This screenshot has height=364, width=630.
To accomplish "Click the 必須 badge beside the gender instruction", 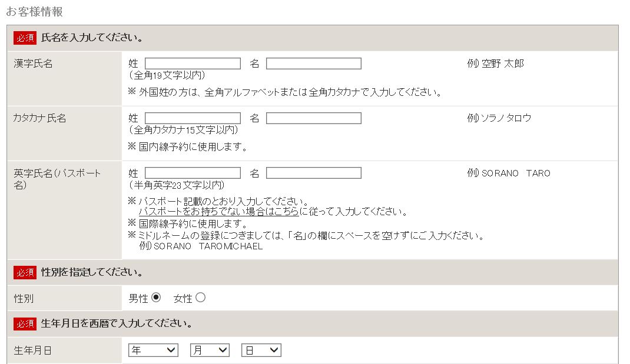I will click(25, 272).
